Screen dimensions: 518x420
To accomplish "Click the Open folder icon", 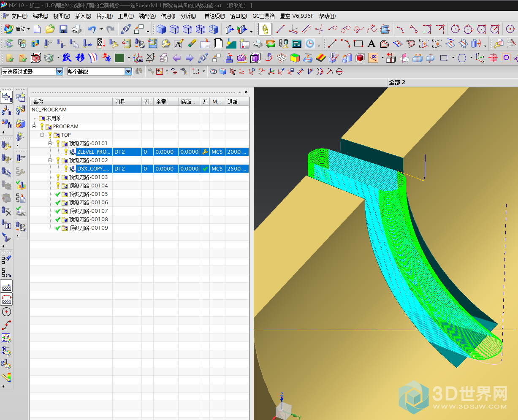I will tap(50, 29).
